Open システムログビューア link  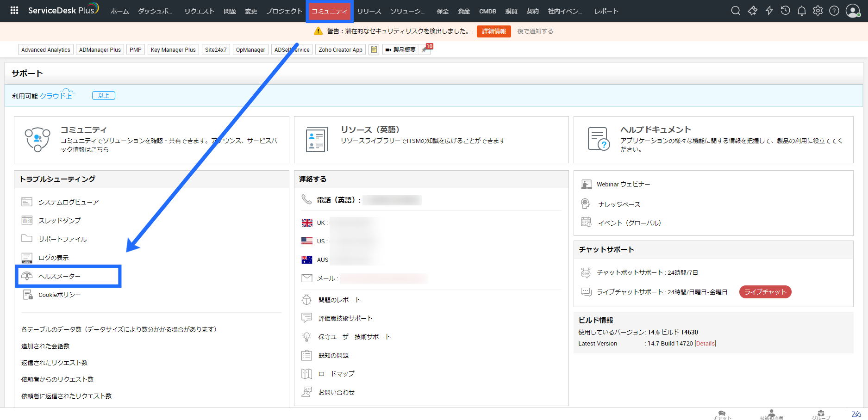[69, 202]
